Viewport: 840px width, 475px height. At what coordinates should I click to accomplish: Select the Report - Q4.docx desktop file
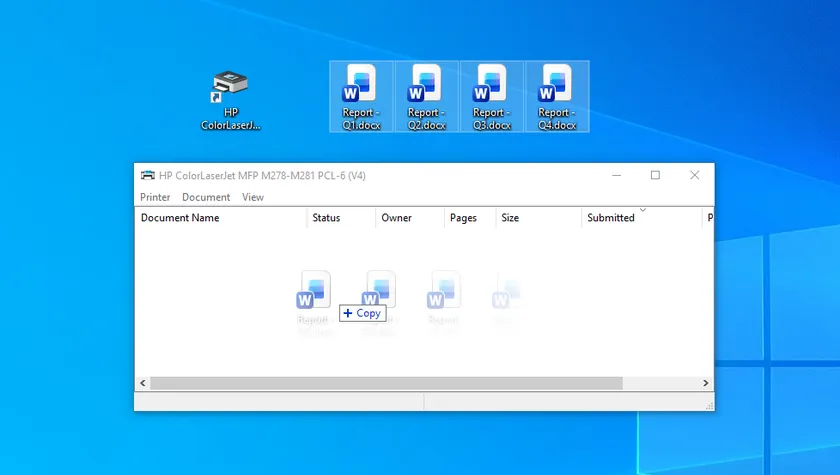point(557,96)
